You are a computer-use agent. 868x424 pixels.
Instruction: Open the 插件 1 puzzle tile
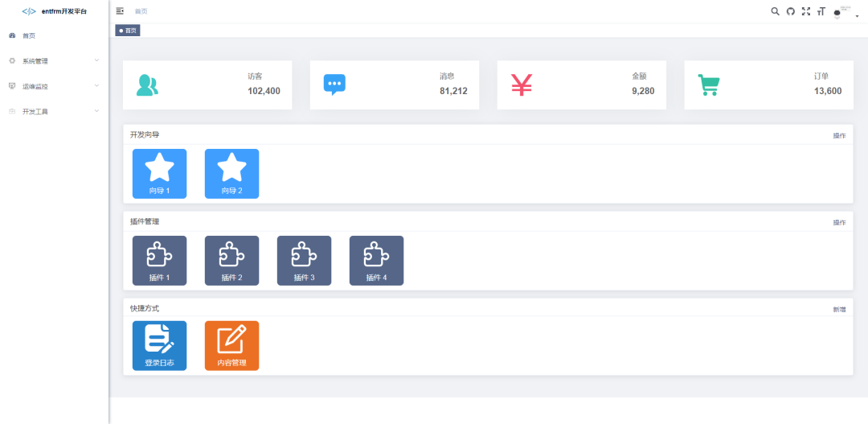pyautogui.click(x=159, y=261)
